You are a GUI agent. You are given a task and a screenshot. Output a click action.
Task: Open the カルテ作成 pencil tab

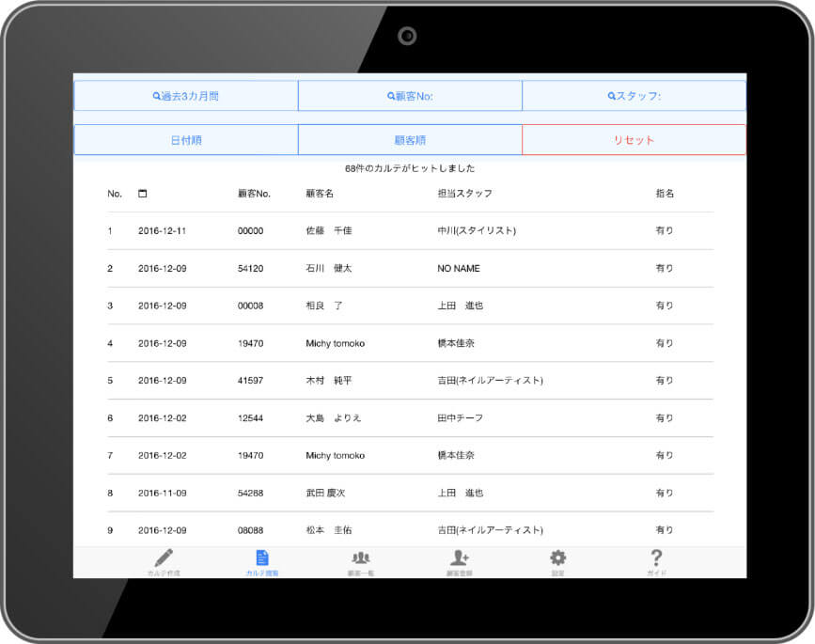point(164,562)
